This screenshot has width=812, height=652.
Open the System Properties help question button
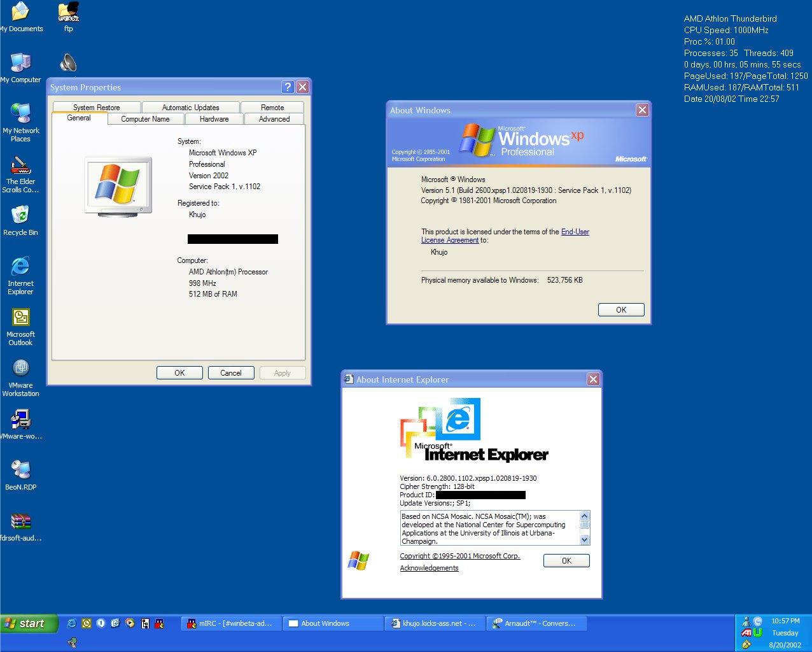[x=288, y=87]
